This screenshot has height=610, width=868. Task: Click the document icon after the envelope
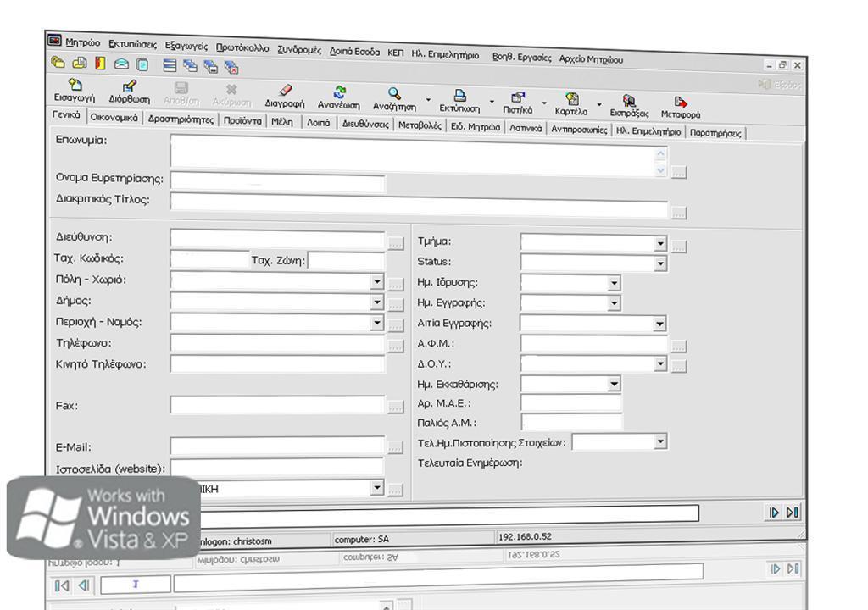point(142,64)
